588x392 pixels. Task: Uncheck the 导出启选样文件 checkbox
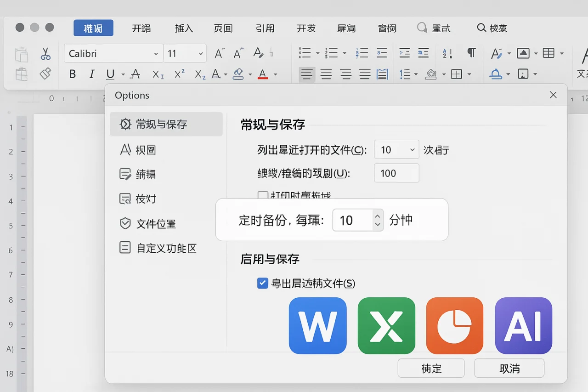(262, 284)
